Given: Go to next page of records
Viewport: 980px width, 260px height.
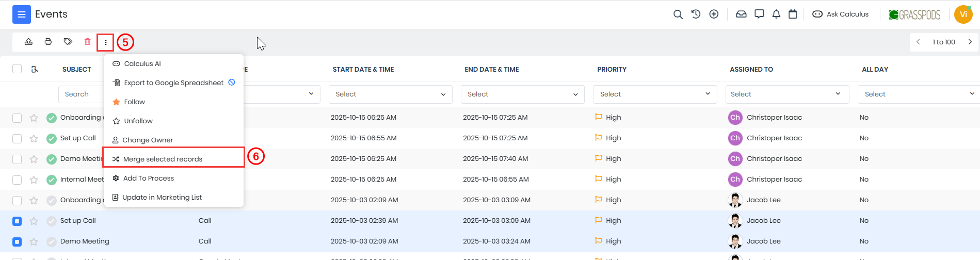Looking at the screenshot, I should 970,42.
